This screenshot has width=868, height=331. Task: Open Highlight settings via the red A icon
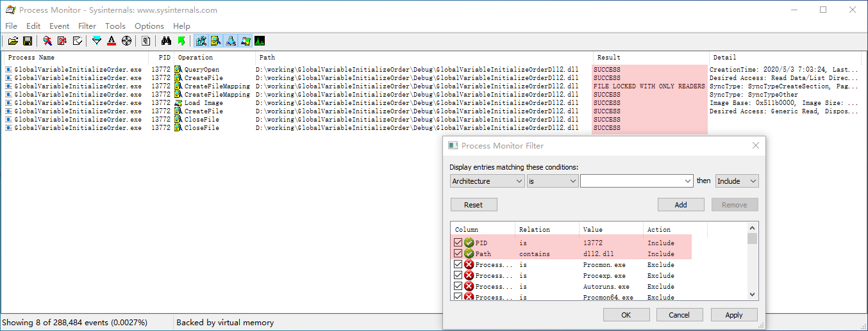point(112,41)
